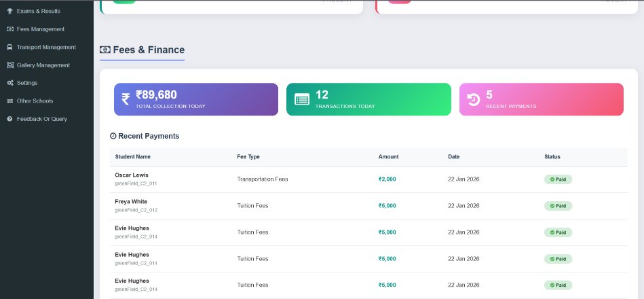Click the history clock icon on Recent Payments card

tap(474, 99)
